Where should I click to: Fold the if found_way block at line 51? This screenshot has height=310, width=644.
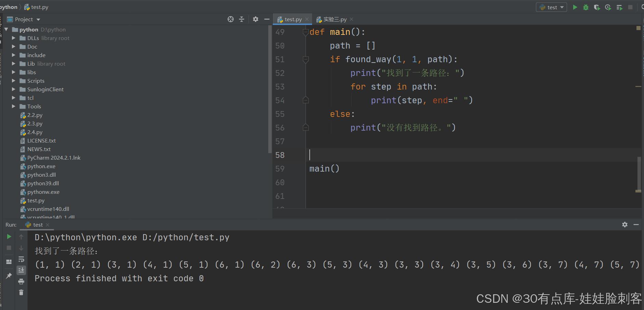(x=306, y=59)
